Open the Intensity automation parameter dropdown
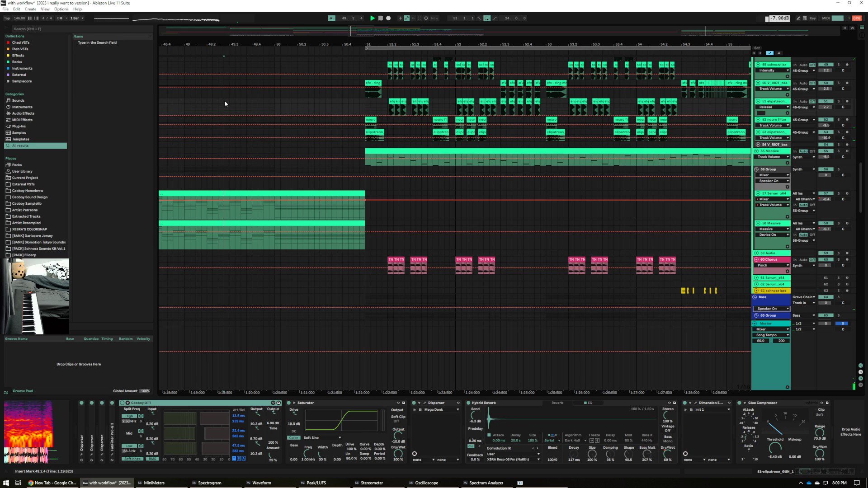The width and height of the screenshot is (868, 488). click(773, 70)
